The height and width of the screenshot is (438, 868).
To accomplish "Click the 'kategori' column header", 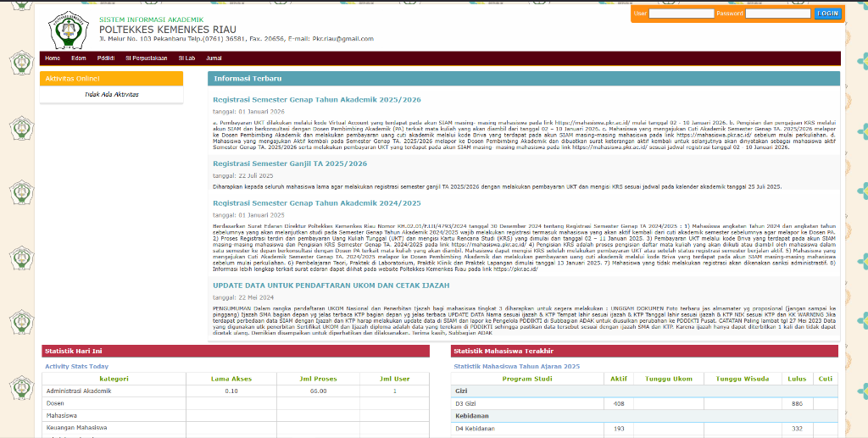I will click(114, 379).
